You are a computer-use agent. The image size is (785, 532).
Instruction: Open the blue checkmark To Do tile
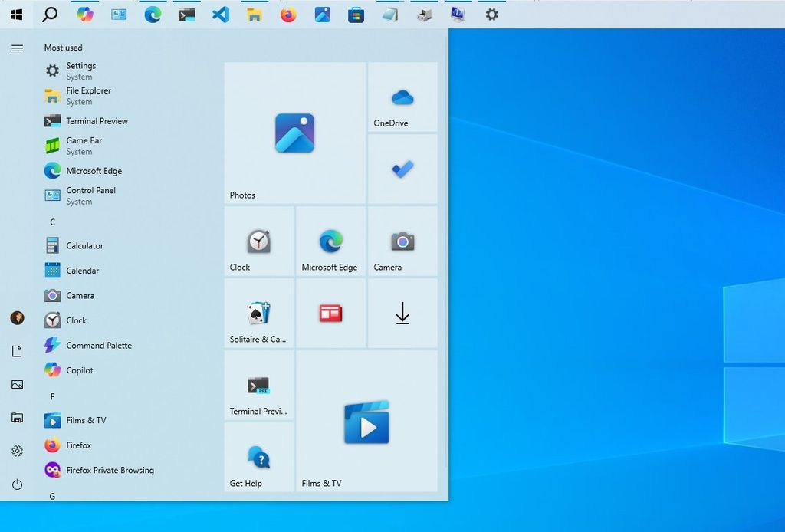coord(402,169)
